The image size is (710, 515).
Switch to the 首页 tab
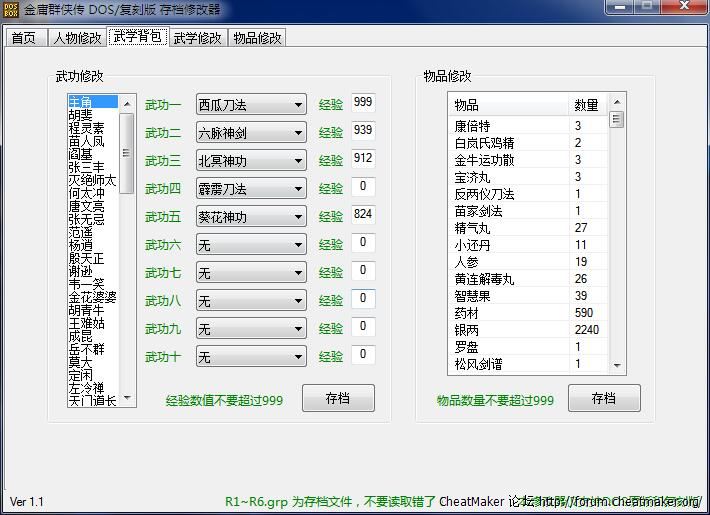pos(24,38)
